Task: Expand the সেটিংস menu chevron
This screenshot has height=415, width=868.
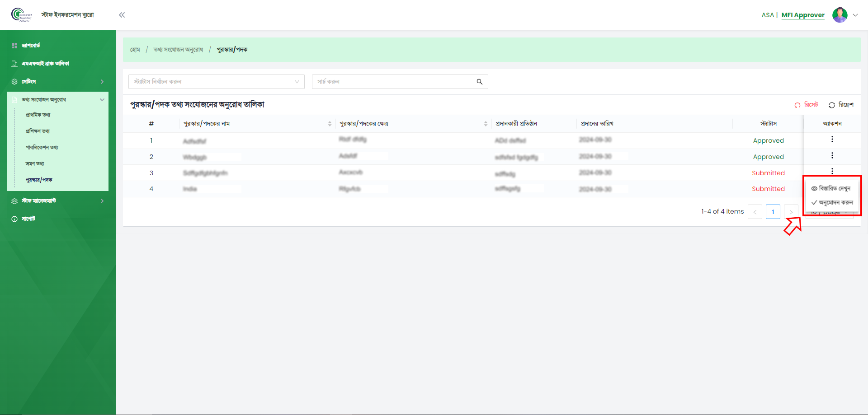Action: pyautogui.click(x=102, y=82)
